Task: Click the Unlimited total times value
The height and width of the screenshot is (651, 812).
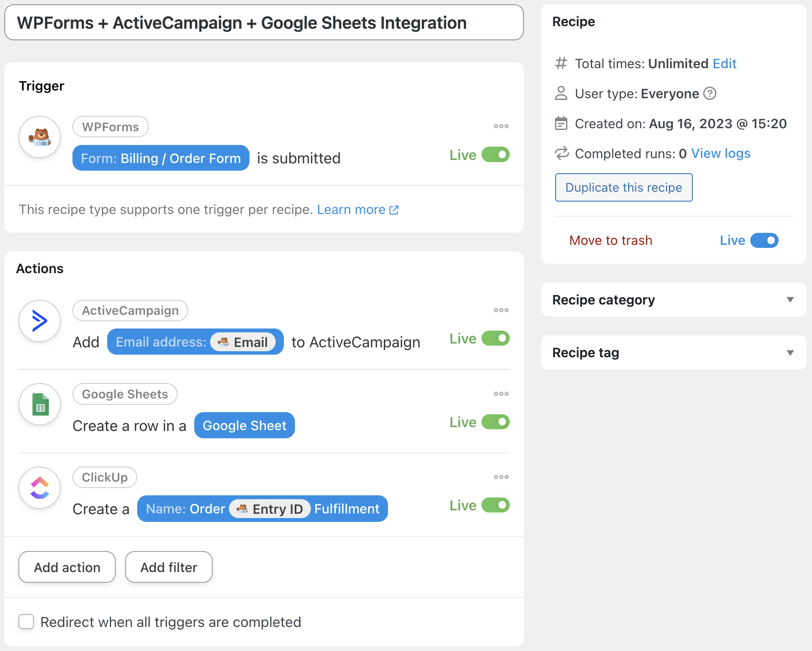Action: click(x=678, y=63)
